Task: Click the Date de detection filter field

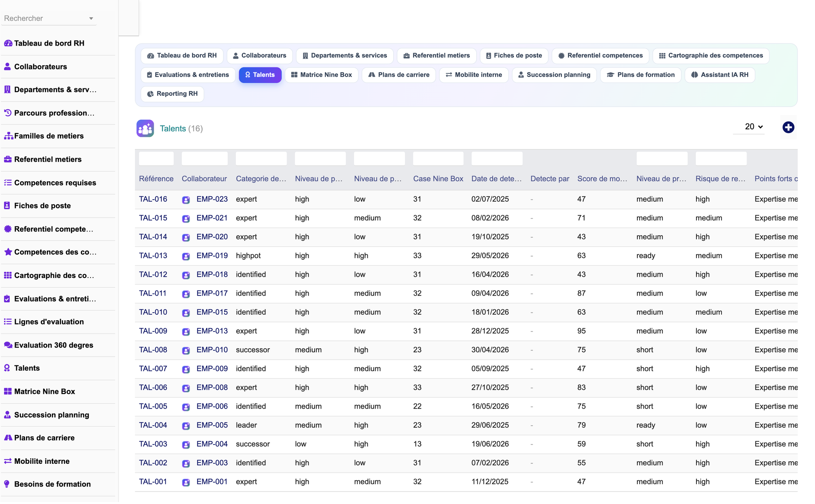Action: tap(497, 159)
